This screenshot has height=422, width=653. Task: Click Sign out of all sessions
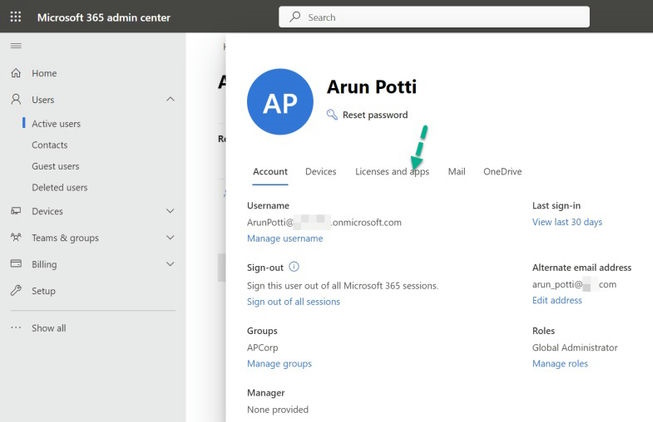(293, 302)
